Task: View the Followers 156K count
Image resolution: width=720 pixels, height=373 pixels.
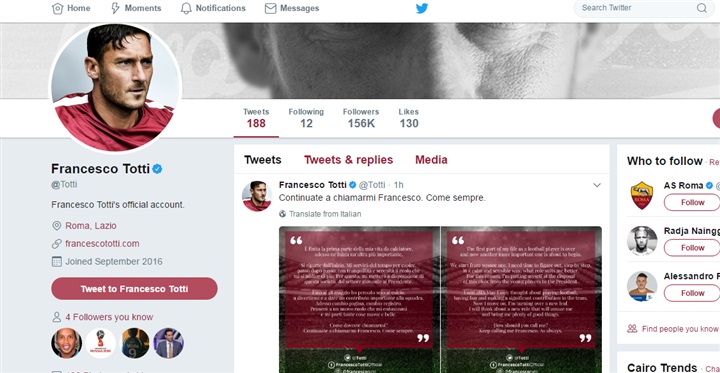Action: (361, 118)
